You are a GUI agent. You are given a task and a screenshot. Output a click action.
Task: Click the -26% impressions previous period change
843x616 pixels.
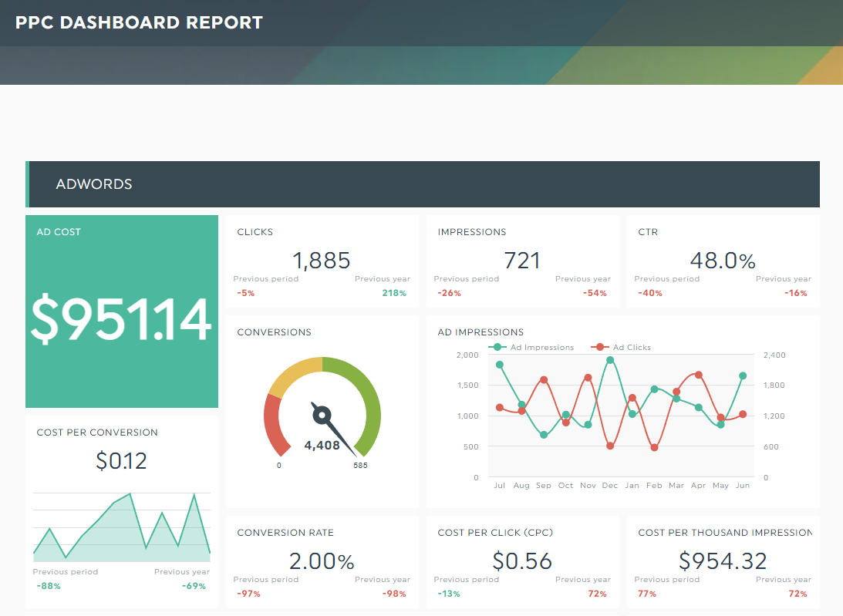point(449,293)
